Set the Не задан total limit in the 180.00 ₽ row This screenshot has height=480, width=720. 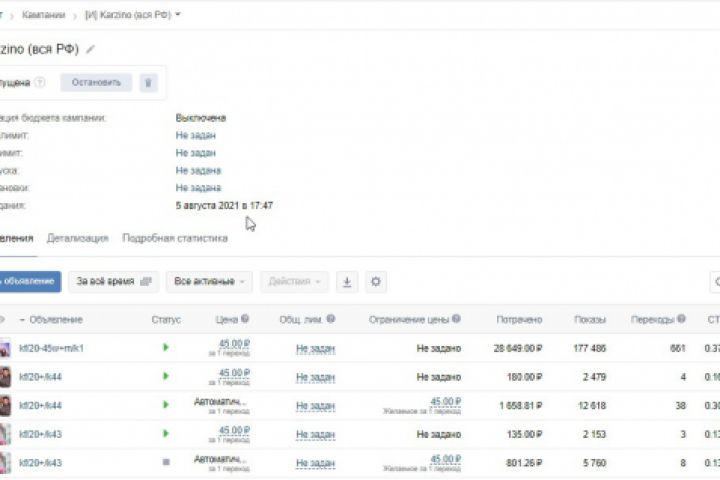[315, 378]
